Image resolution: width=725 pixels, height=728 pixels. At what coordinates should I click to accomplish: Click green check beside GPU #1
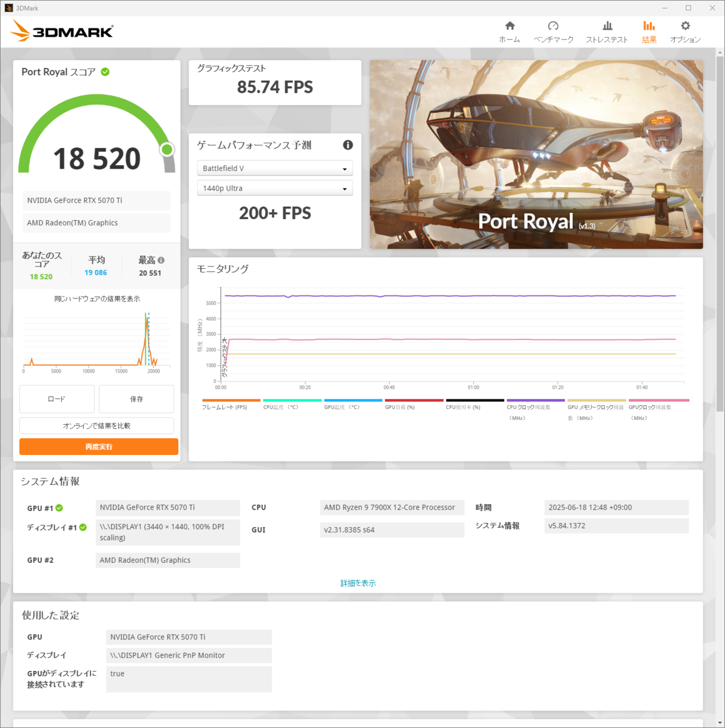(59, 508)
